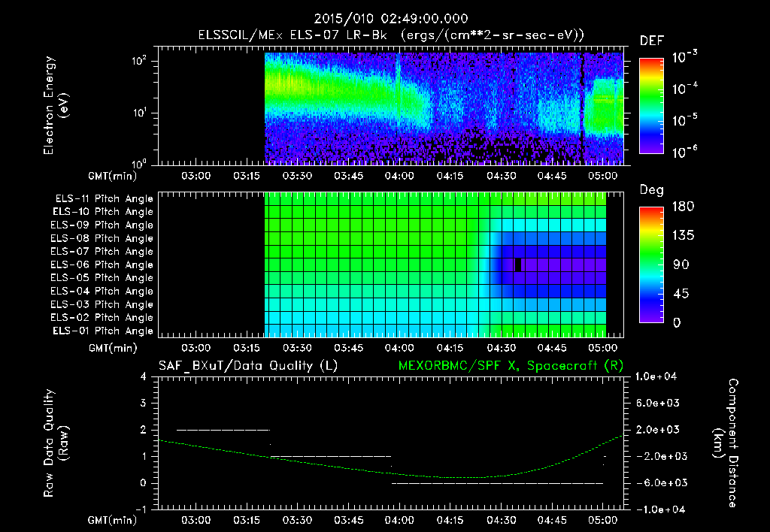Screen dimensions: 770x532
Task: Click the 3 tick on data quality axis
Action: tap(144, 403)
